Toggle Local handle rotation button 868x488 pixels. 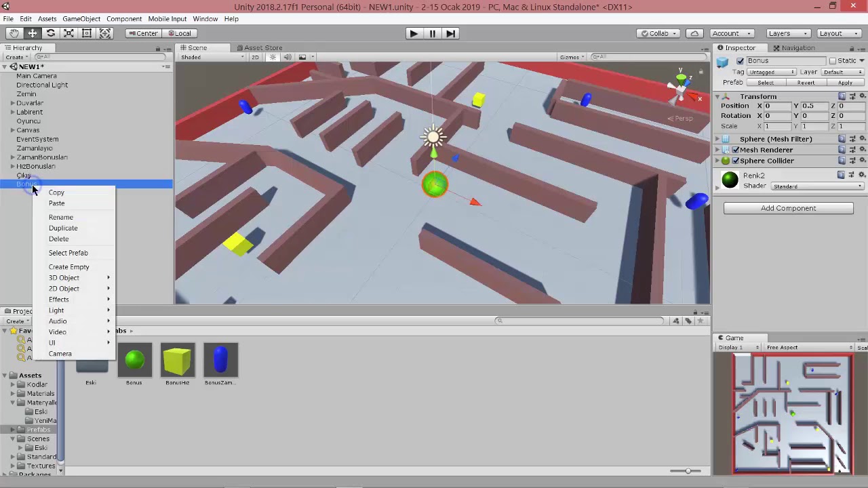(179, 33)
